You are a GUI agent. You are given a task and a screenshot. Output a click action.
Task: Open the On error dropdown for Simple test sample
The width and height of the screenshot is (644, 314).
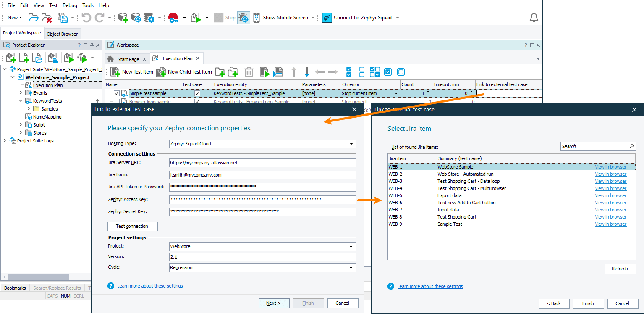click(x=396, y=93)
